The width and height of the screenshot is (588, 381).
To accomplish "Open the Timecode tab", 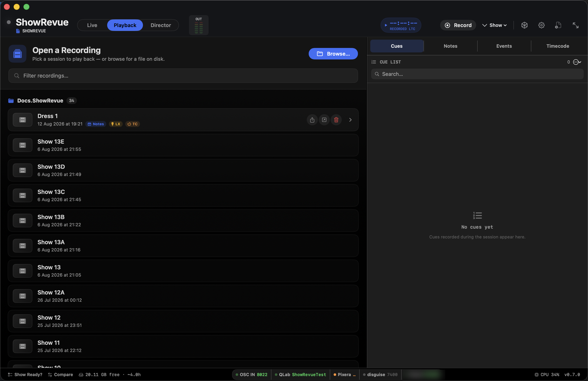I will (x=558, y=46).
